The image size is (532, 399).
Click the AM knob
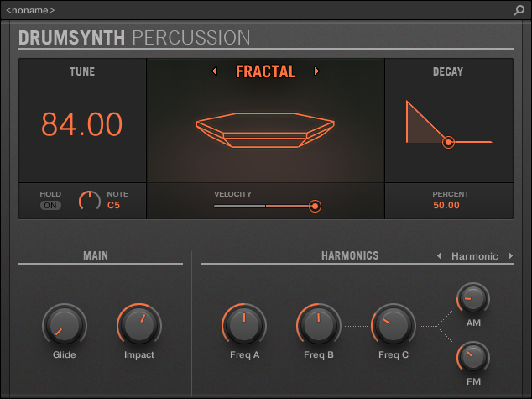(x=473, y=298)
